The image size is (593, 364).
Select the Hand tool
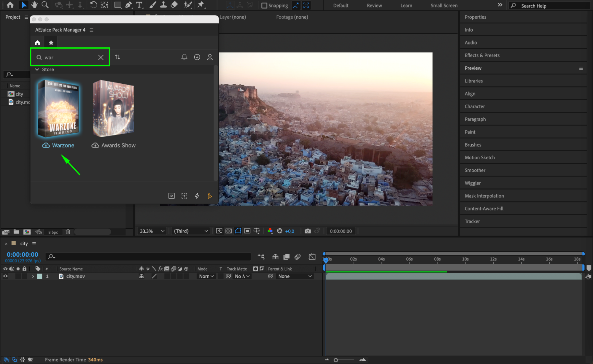point(34,5)
